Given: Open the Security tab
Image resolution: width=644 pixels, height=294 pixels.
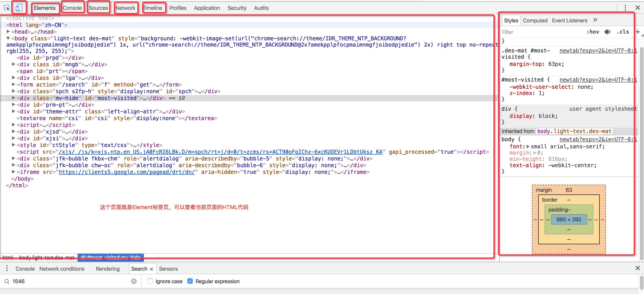Looking at the screenshot, I should 237,8.
